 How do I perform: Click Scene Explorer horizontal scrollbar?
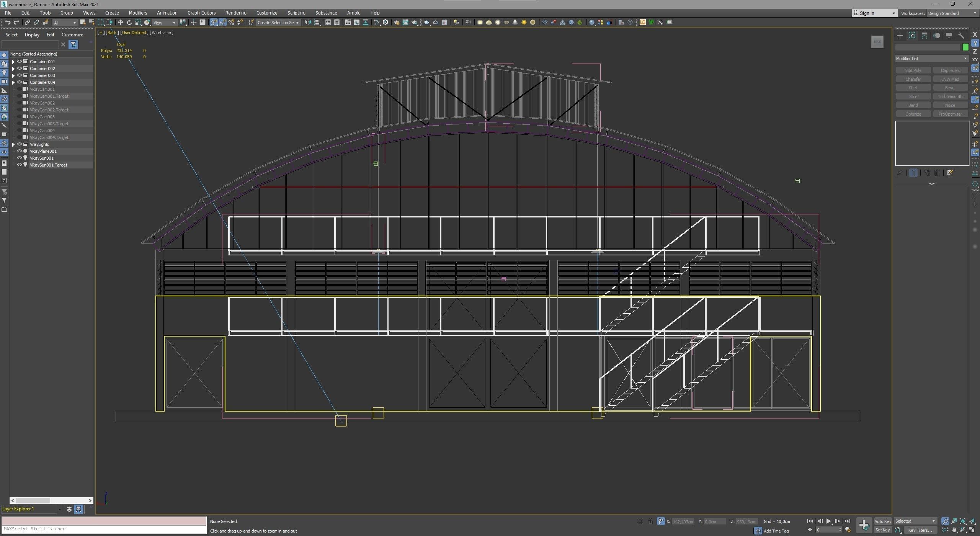(x=51, y=500)
